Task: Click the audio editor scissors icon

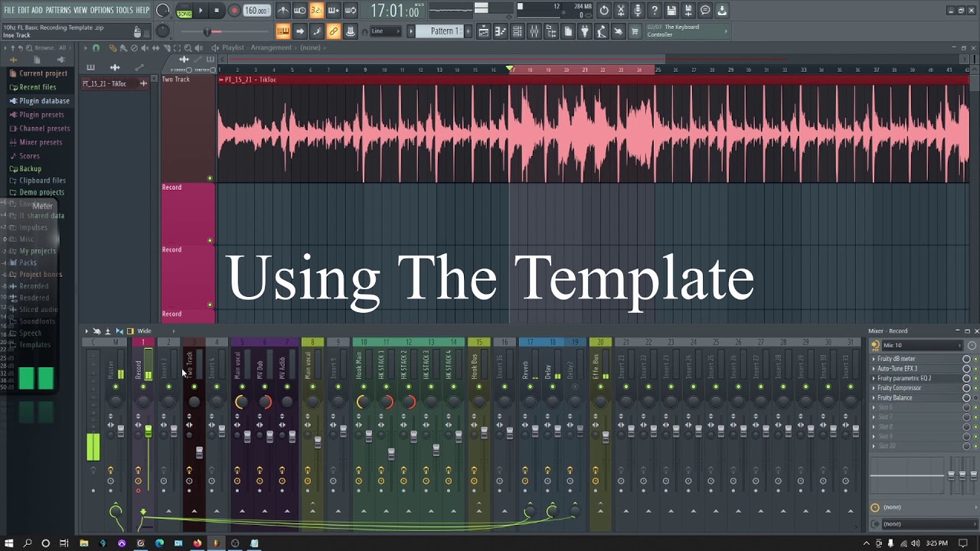Action: click(x=621, y=11)
